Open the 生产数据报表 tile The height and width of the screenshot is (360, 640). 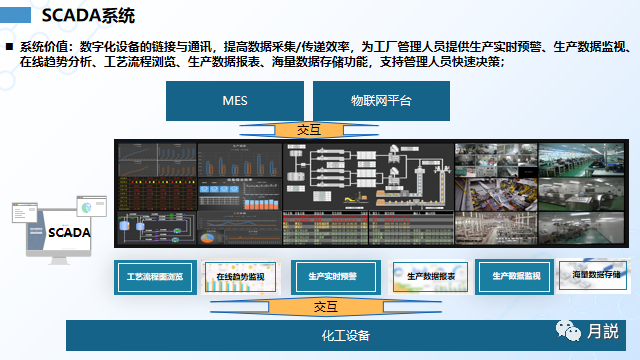(430, 277)
